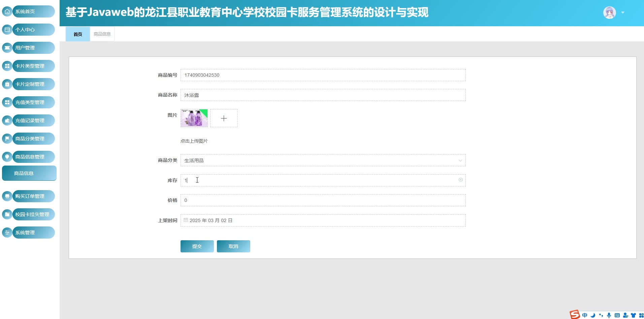Focus the 价格 input field

pos(323,200)
